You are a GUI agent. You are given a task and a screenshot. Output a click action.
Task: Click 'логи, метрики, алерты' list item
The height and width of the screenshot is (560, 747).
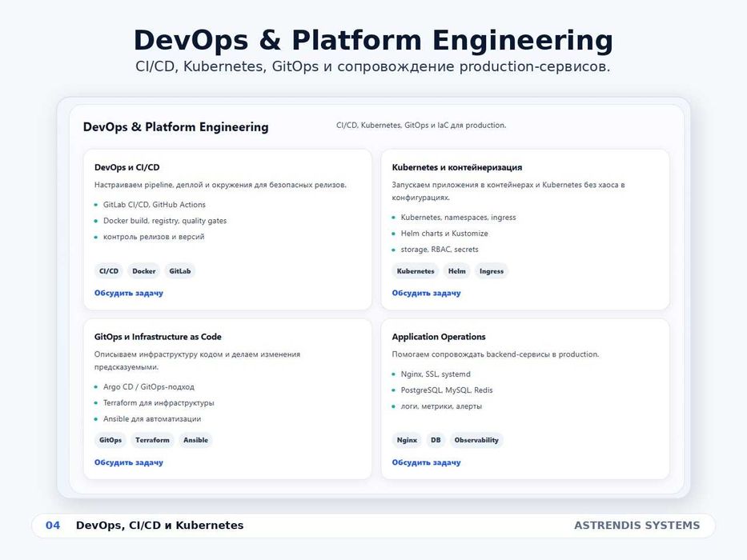coord(441,406)
